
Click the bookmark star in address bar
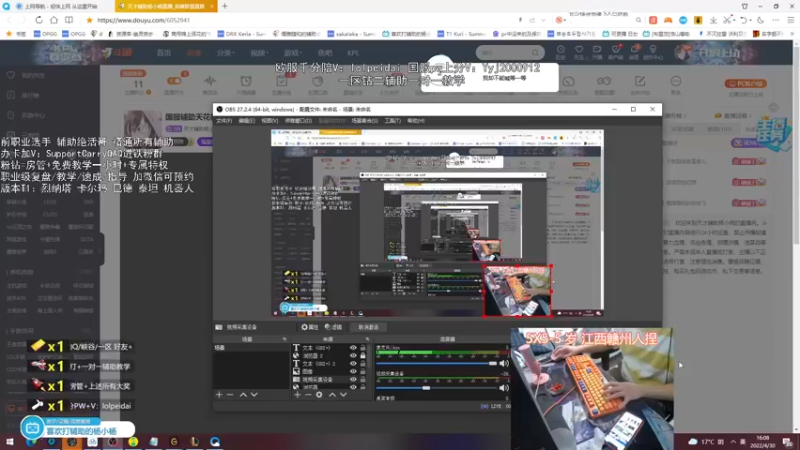[x=89, y=20]
